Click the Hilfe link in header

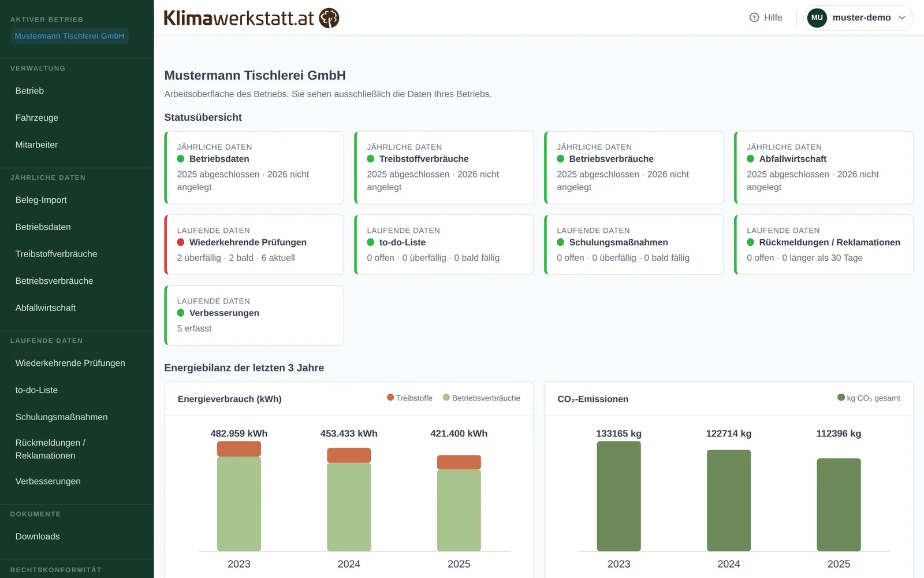766,17
